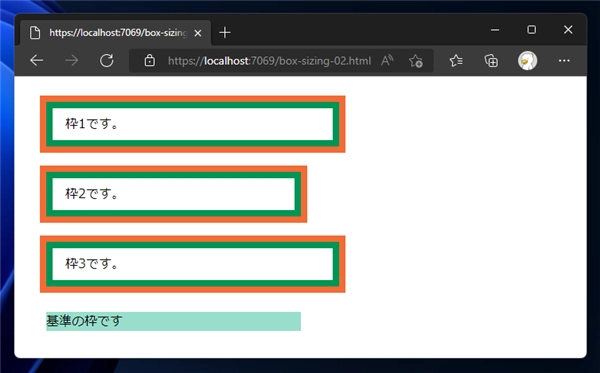600x373 pixels.
Task: Click the forward navigation arrow
Action: (72, 60)
